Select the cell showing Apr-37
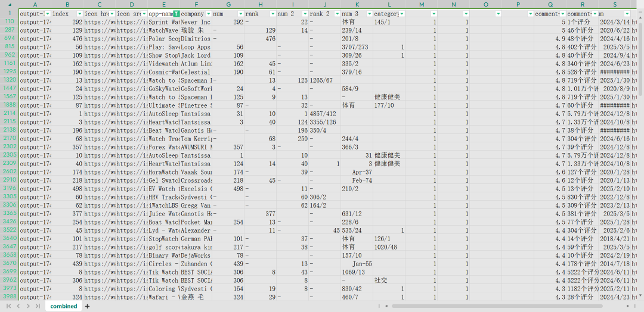The height and width of the screenshot is (312, 644). tap(357, 172)
